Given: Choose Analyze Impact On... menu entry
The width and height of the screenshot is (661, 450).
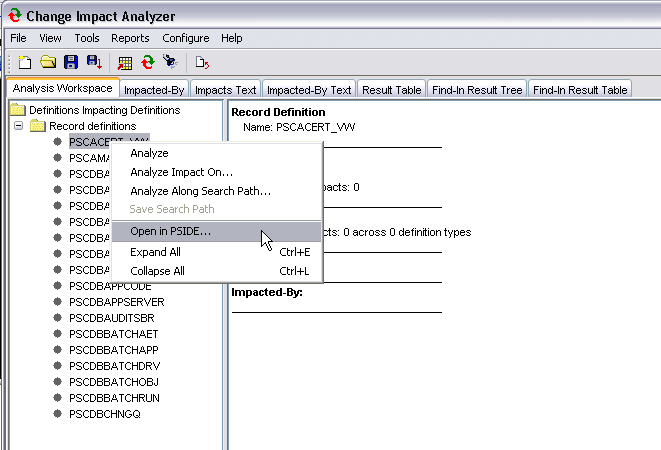Looking at the screenshot, I should pos(217,172).
